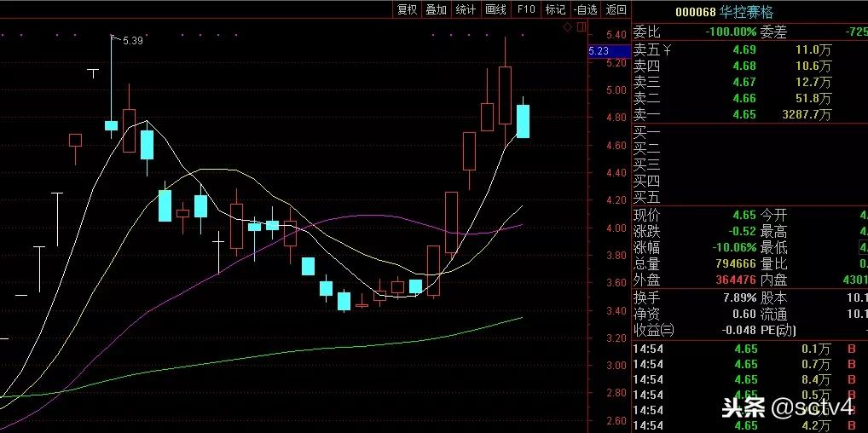868x433 pixels.
Task: Select the 卖四 row at 4.68
Action: pos(750,66)
